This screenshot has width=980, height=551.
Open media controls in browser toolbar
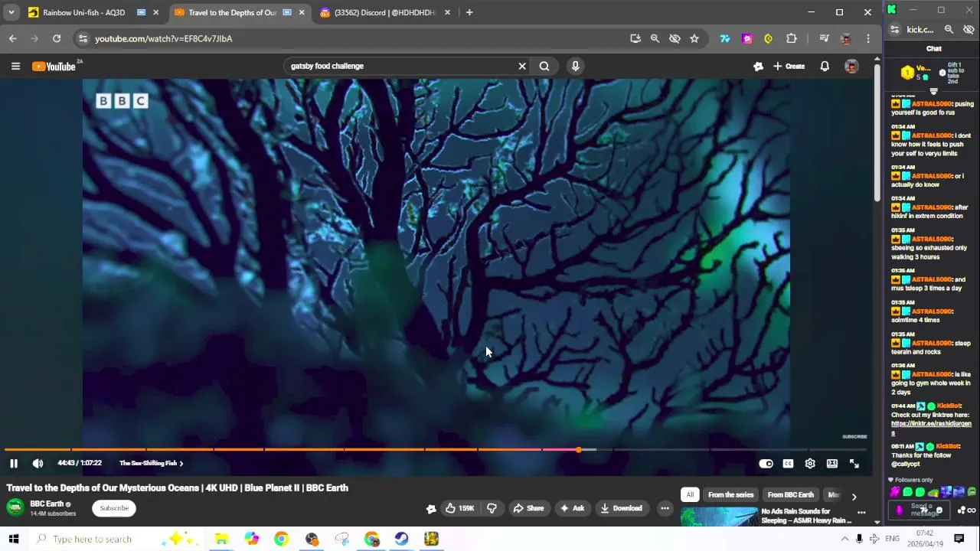(x=824, y=38)
